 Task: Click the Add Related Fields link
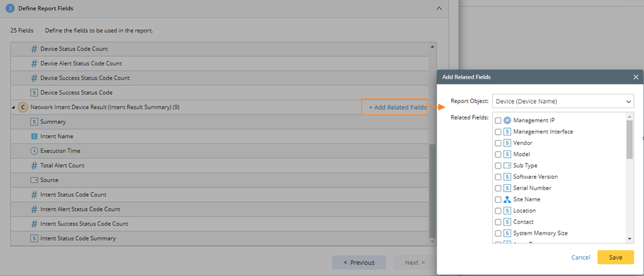click(397, 108)
